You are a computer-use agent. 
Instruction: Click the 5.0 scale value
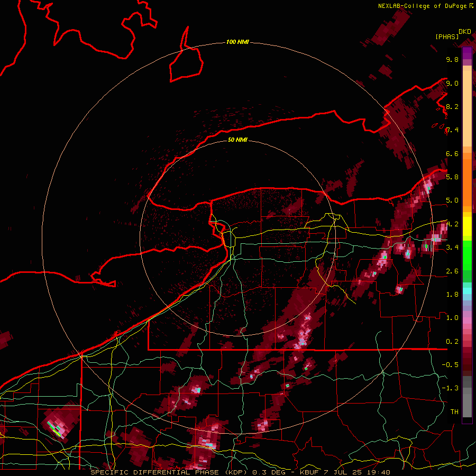point(452,200)
